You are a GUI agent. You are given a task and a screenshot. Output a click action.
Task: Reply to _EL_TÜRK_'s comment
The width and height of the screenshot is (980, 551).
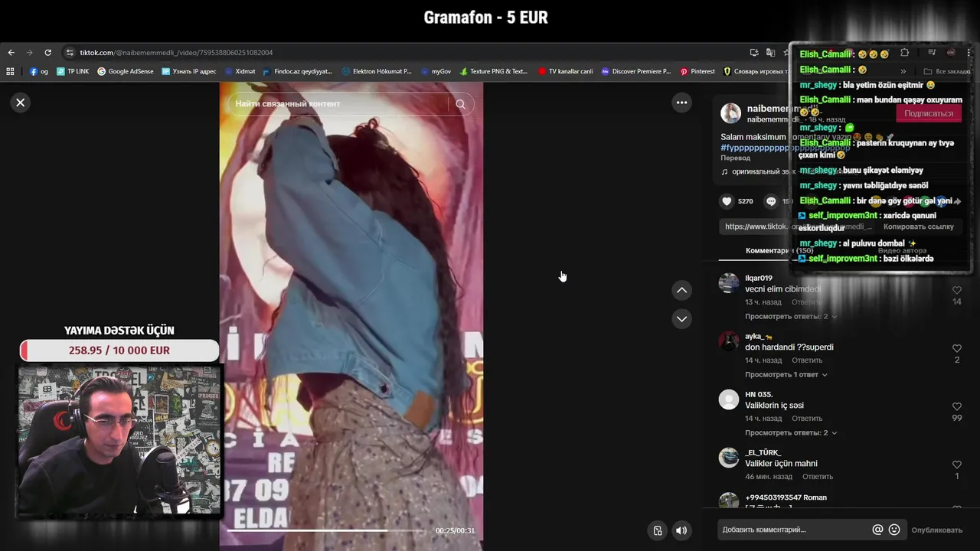[x=818, y=477]
